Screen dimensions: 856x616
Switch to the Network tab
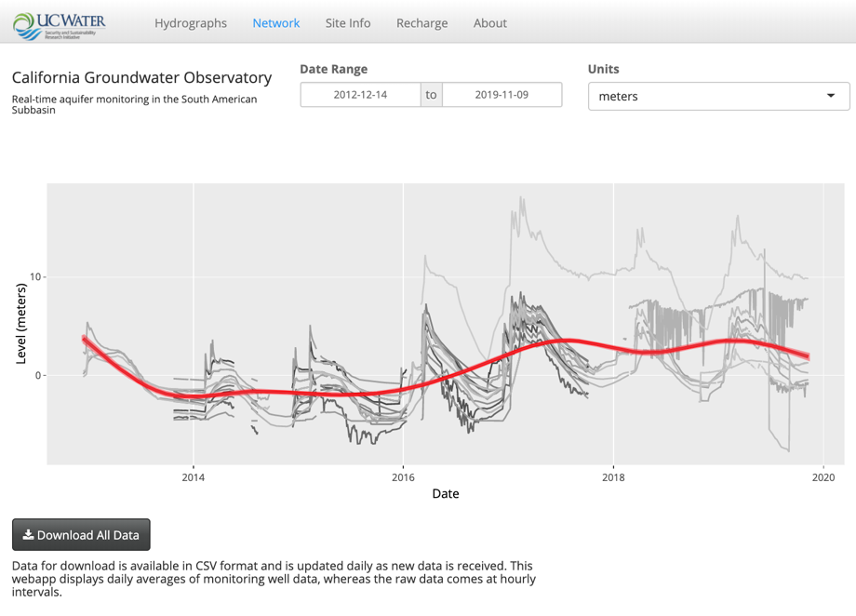pyautogui.click(x=275, y=23)
